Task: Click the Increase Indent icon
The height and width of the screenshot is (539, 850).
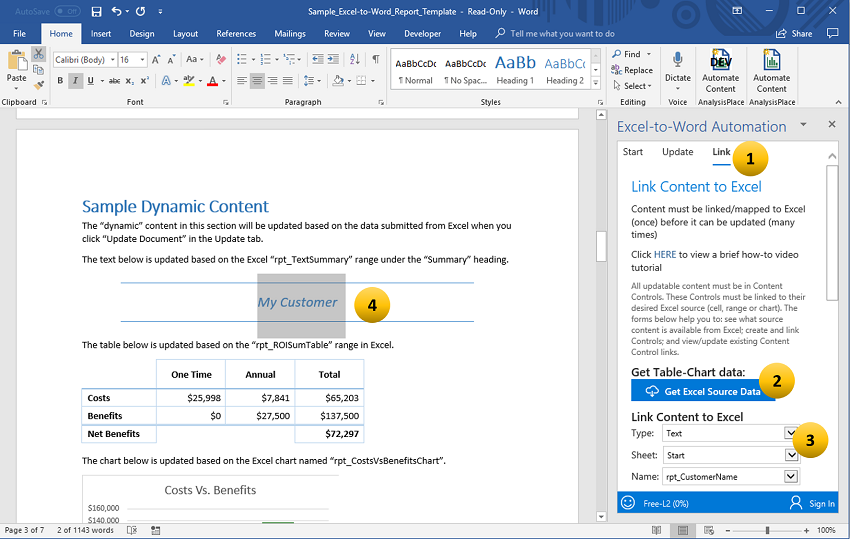Action: tap(333, 59)
